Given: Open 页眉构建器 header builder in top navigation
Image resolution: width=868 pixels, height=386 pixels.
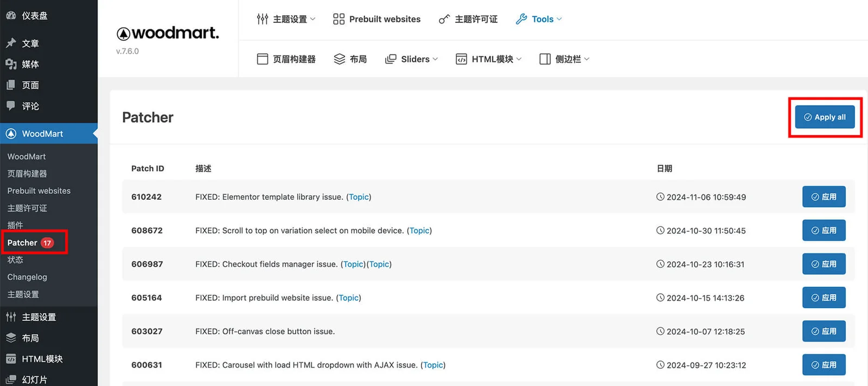Looking at the screenshot, I should tap(286, 59).
